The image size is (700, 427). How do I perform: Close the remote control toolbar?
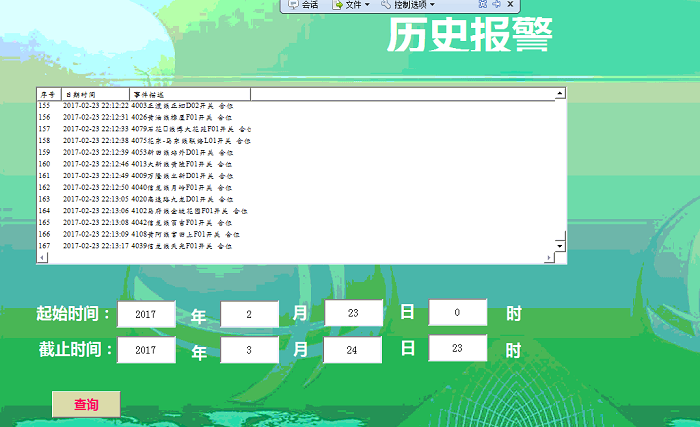pyautogui.click(x=511, y=5)
